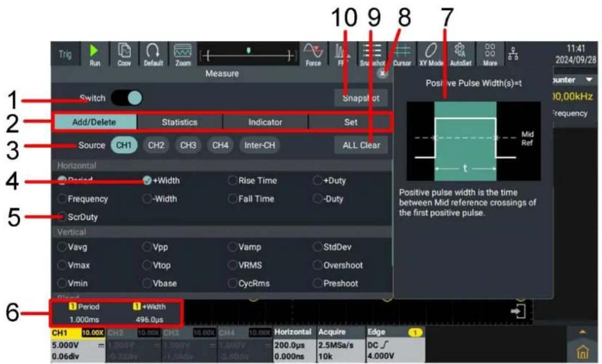Tap Snapshot button in Measure panel
This screenshot has width=602, height=364.
pyautogui.click(x=361, y=98)
